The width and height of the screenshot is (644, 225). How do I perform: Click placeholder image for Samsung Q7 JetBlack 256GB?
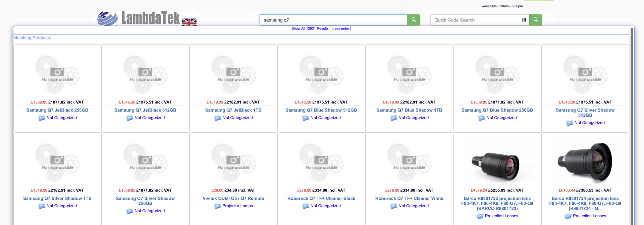click(x=57, y=74)
